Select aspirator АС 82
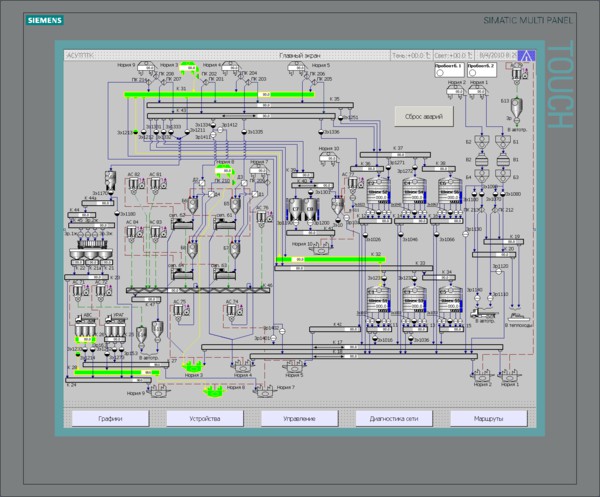Viewport: 600px width, 497px height. [134, 184]
